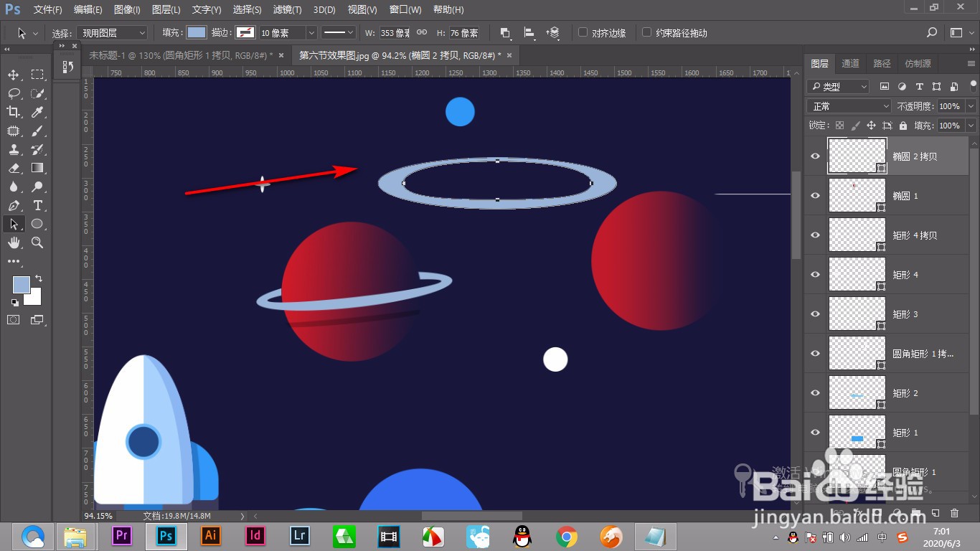Select the Spot Healing Brush tool
Screen dimensions: 980x551
[x=14, y=131]
